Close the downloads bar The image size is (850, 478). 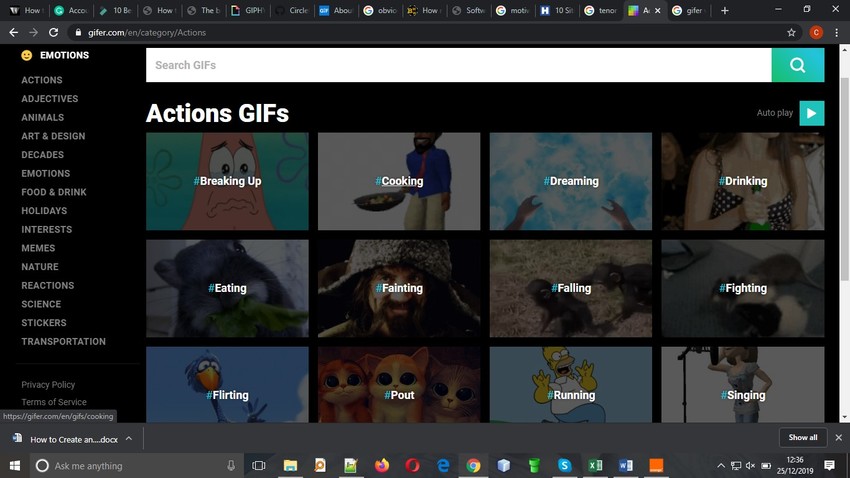tap(839, 437)
